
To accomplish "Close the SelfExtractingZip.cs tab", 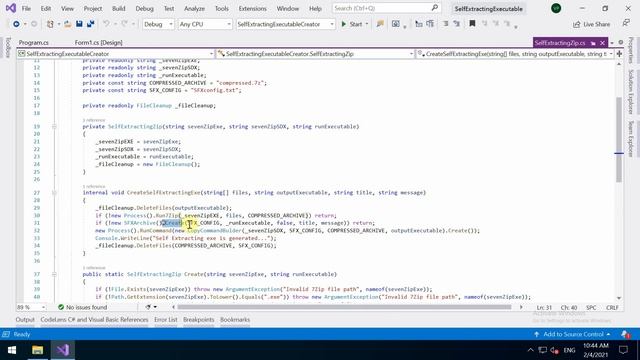I will click(x=602, y=43).
